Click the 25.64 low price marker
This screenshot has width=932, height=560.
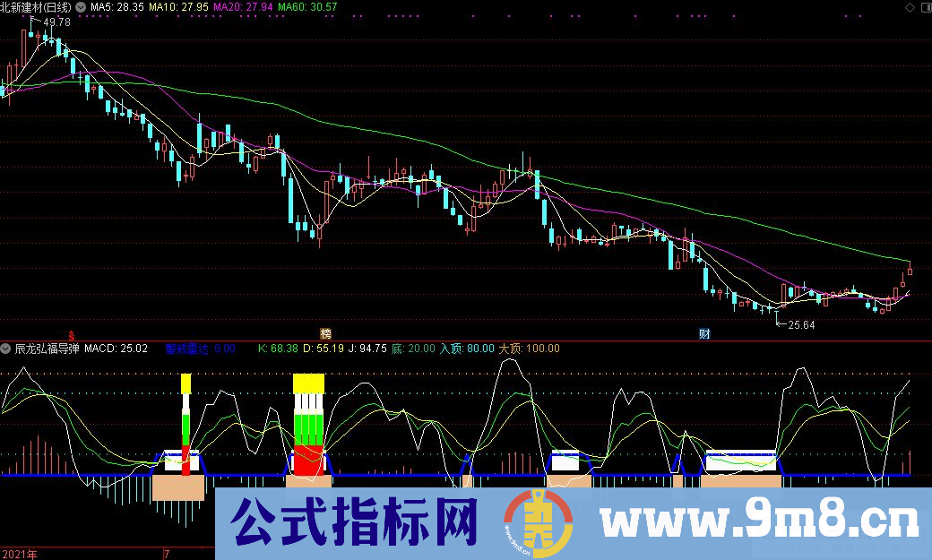tap(801, 324)
